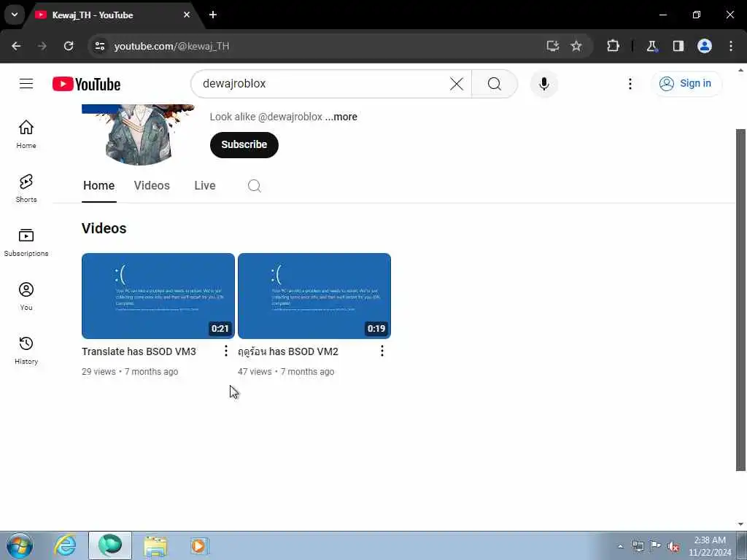This screenshot has width=747, height=560.
Task: Click the network tray icon
Action: tap(638, 546)
